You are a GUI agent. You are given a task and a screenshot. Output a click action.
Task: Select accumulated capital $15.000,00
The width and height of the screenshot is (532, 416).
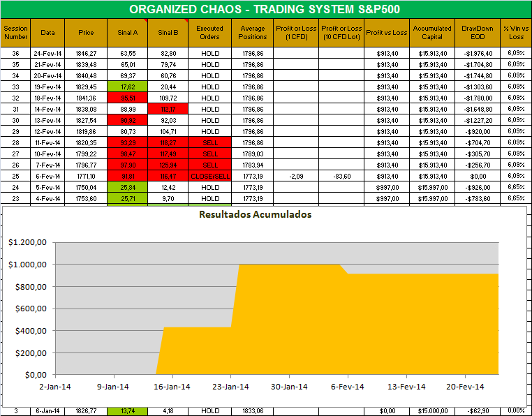(x=432, y=411)
